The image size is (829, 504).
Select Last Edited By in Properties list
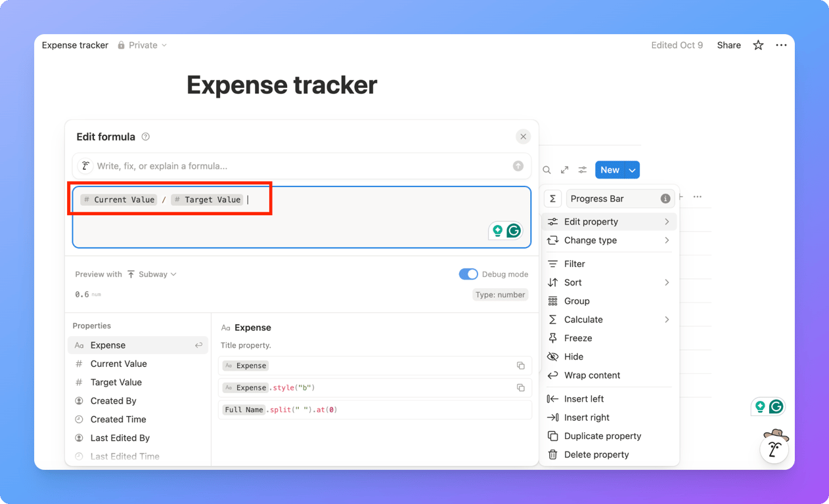(x=138, y=438)
